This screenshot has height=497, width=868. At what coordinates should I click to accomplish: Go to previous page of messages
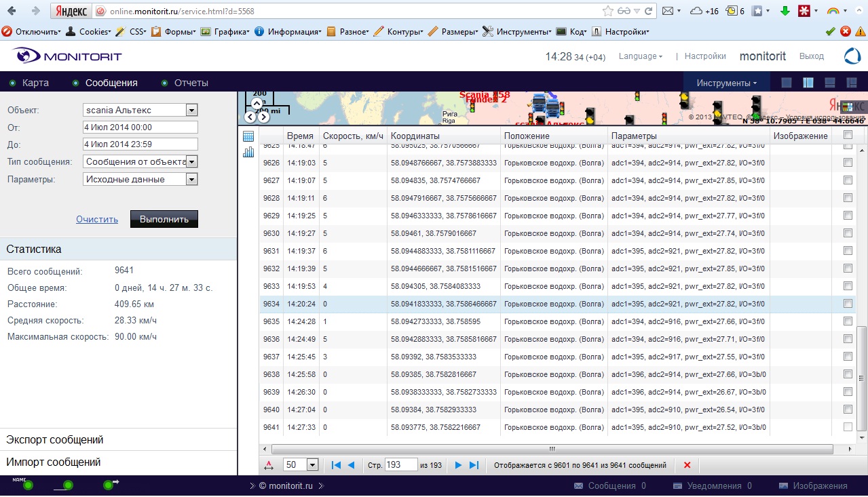351,465
